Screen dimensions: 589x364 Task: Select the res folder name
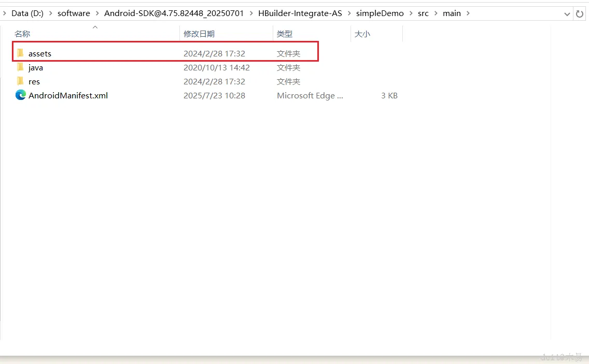click(34, 82)
